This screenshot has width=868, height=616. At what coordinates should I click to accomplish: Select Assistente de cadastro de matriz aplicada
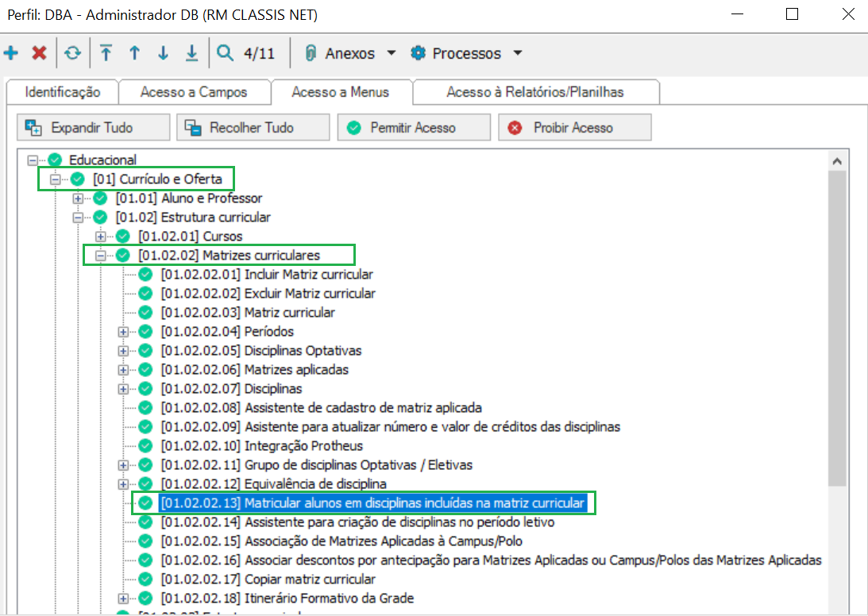321,408
